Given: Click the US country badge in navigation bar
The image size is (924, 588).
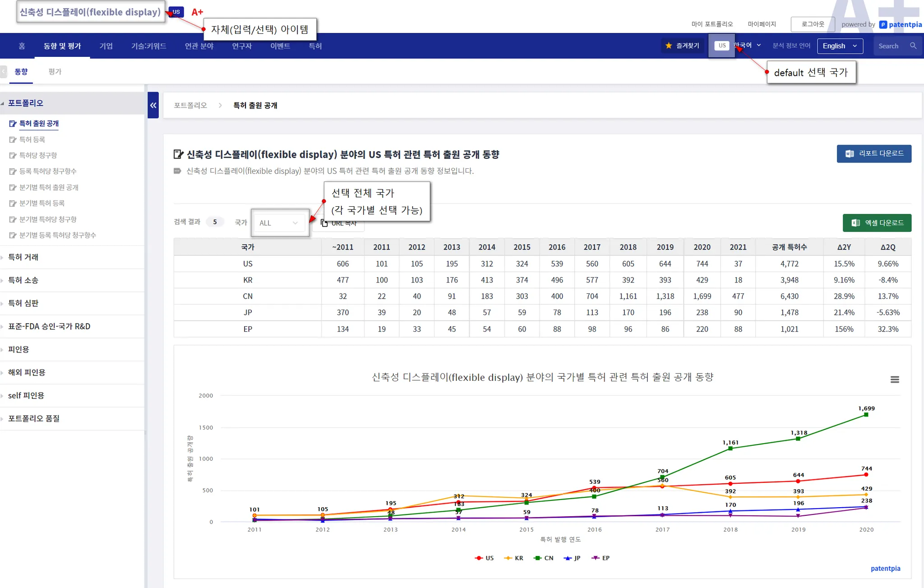Looking at the screenshot, I should (722, 46).
